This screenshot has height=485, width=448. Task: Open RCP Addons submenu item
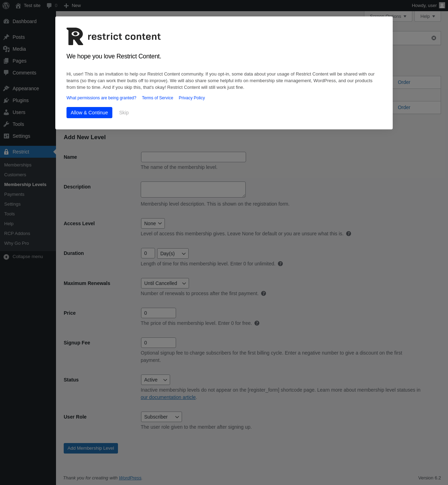pyautogui.click(x=17, y=234)
